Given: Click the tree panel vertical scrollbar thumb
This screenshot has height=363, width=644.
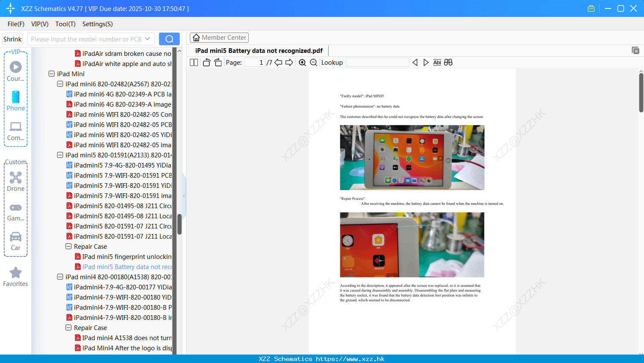Looking at the screenshot, I should 179,224.
